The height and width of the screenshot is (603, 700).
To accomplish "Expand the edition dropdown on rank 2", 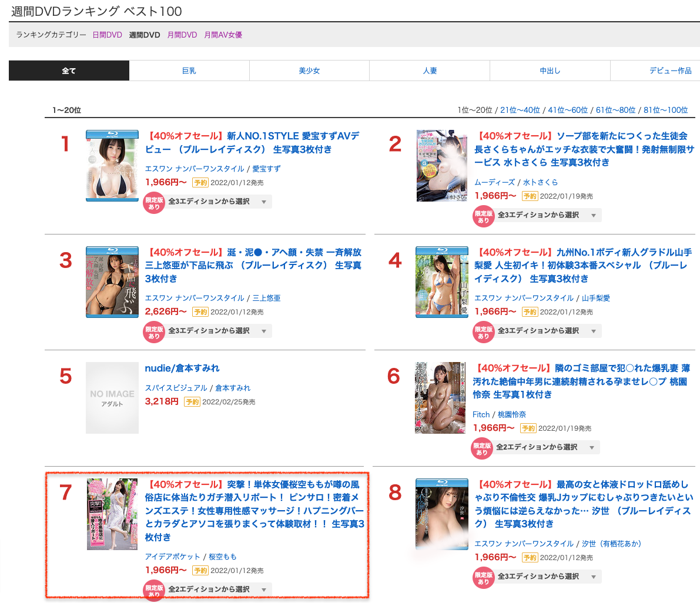I will click(x=548, y=215).
